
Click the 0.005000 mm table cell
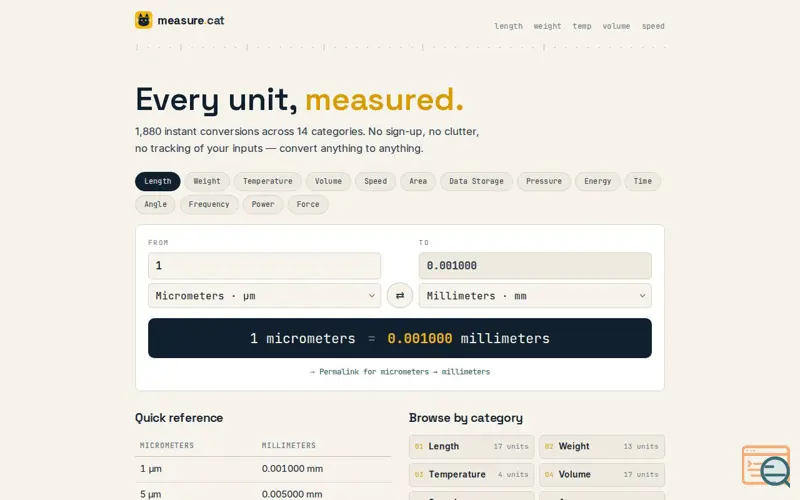292,494
